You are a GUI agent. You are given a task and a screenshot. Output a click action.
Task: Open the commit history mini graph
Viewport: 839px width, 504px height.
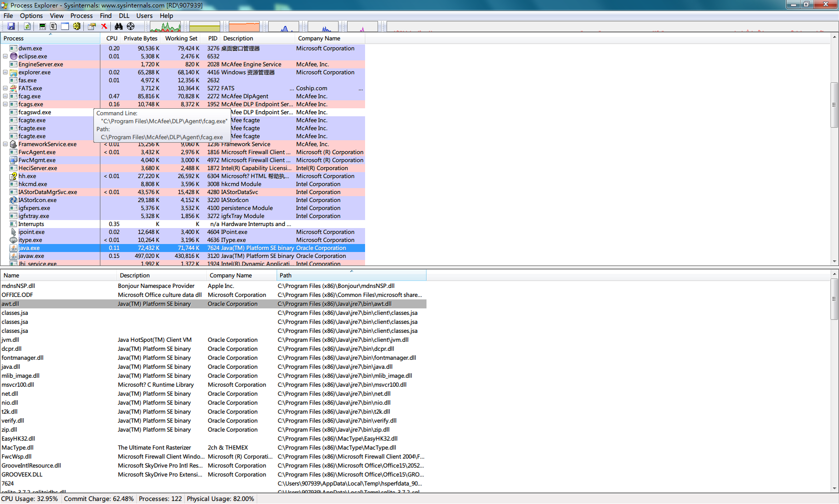tap(205, 26)
